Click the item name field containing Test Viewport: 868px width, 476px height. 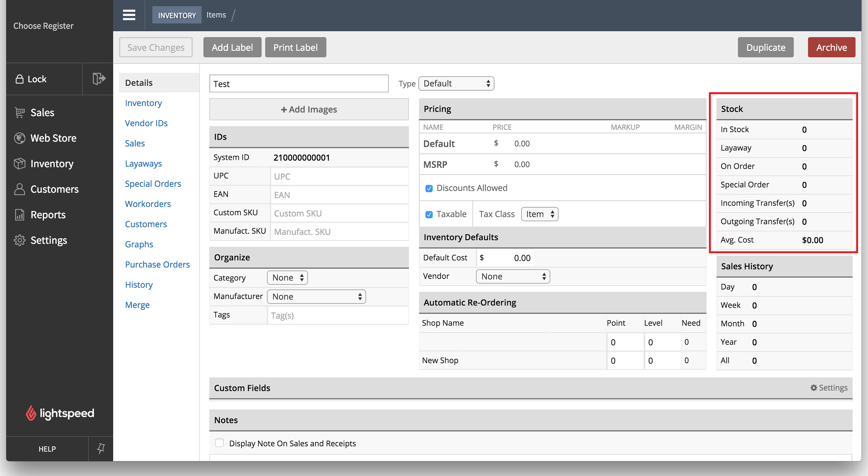[x=299, y=83]
